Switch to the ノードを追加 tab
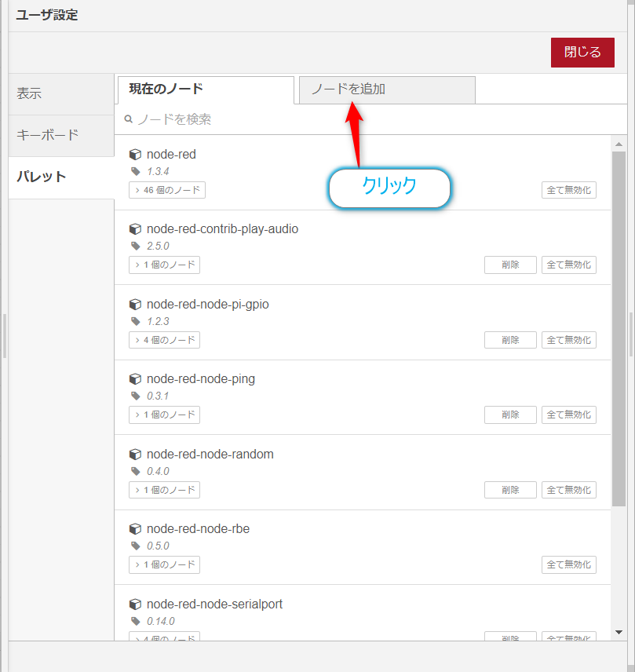 tap(387, 89)
